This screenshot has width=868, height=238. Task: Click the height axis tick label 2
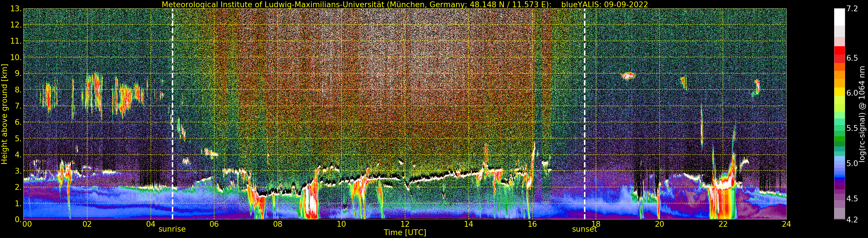tap(18, 187)
